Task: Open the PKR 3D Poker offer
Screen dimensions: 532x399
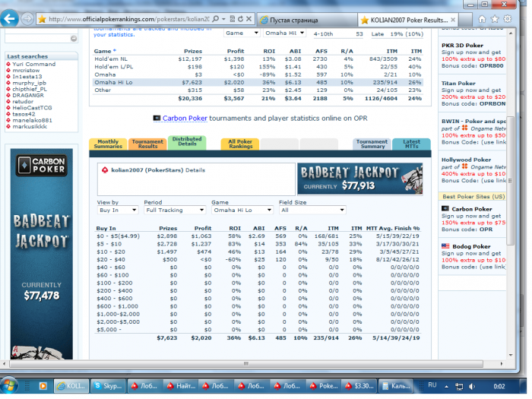Action: (462, 46)
